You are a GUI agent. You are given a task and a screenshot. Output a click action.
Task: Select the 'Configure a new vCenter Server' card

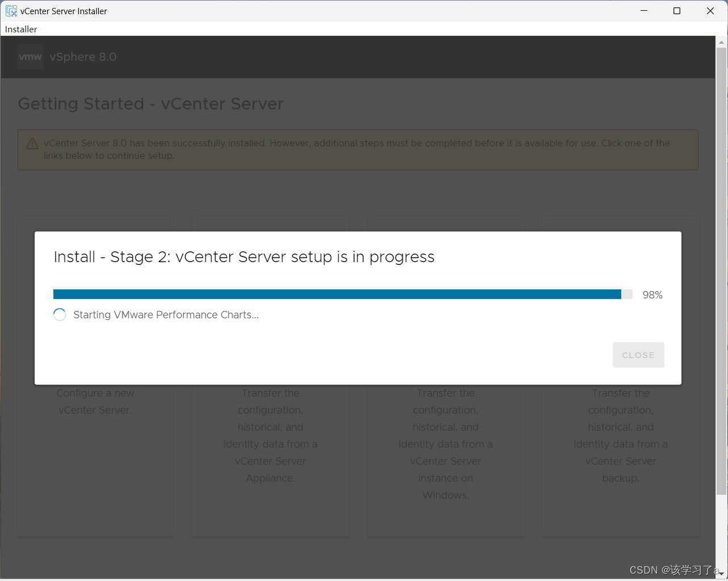click(95, 376)
